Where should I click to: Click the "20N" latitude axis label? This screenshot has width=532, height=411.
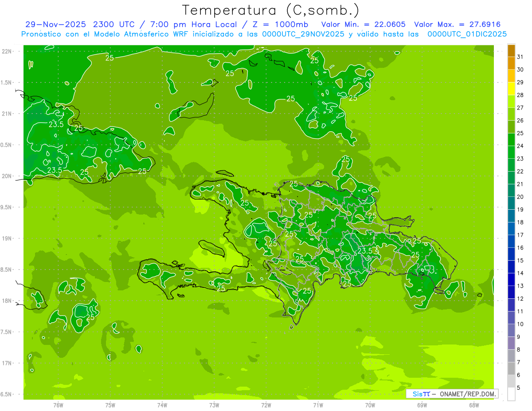[7, 176]
